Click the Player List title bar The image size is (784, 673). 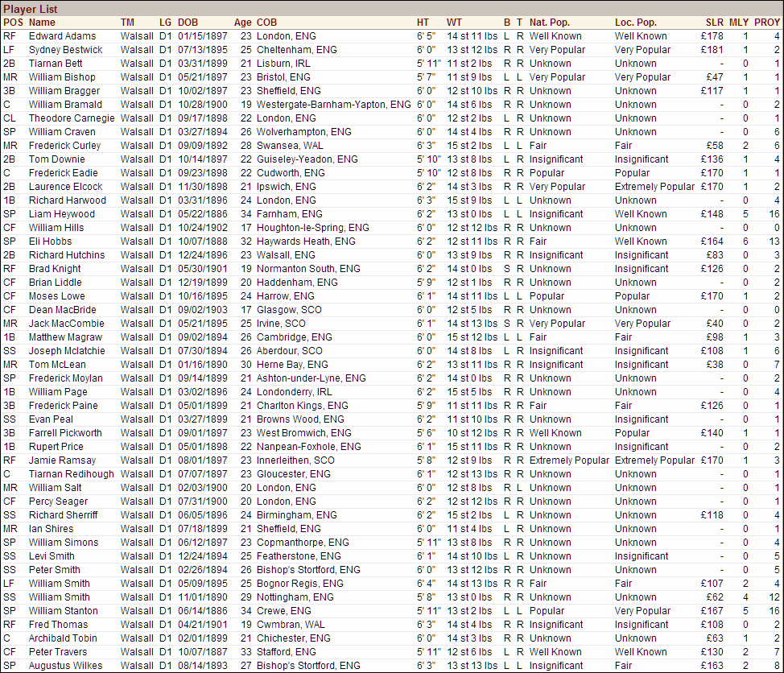(32, 6)
